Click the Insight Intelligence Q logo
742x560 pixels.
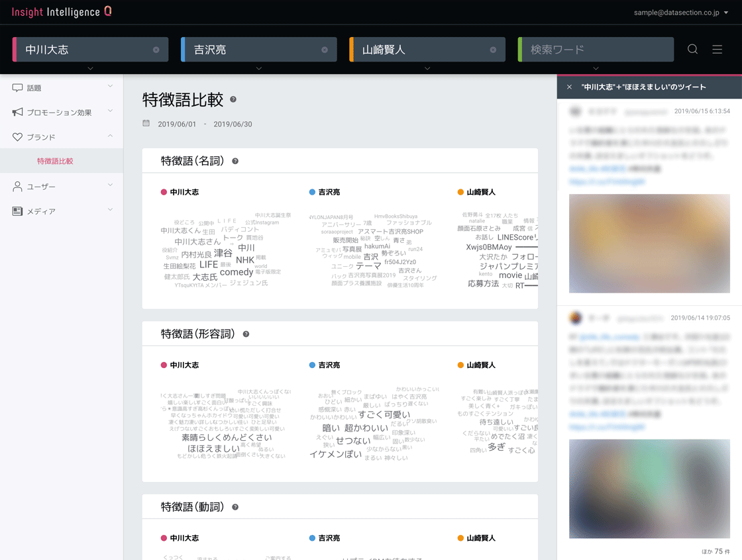coord(62,11)
